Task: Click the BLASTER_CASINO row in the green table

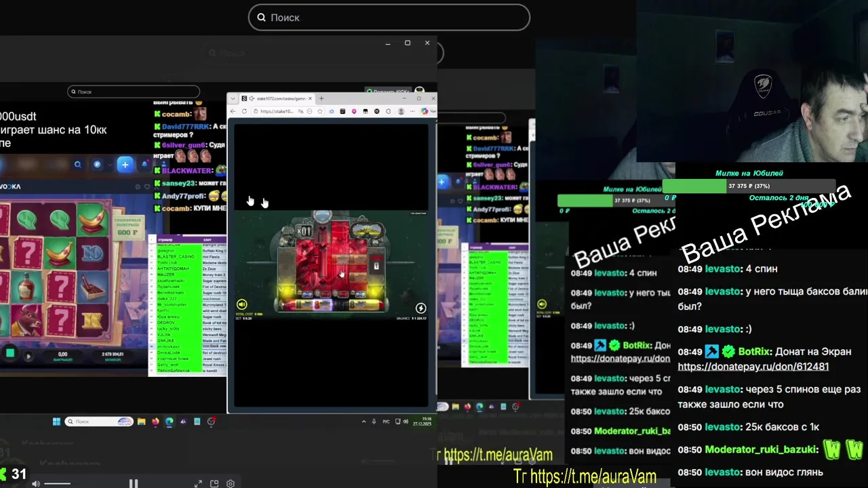Action: [x=176, y=257]
